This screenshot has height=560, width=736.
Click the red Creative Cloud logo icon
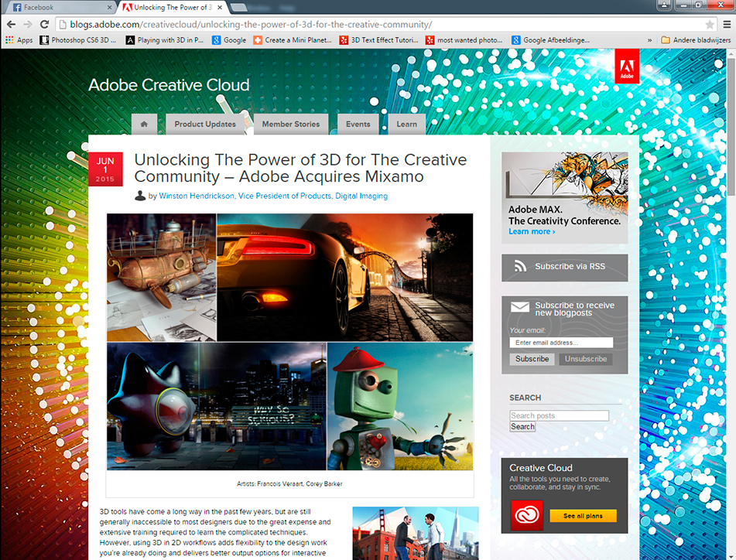(526, 515)
